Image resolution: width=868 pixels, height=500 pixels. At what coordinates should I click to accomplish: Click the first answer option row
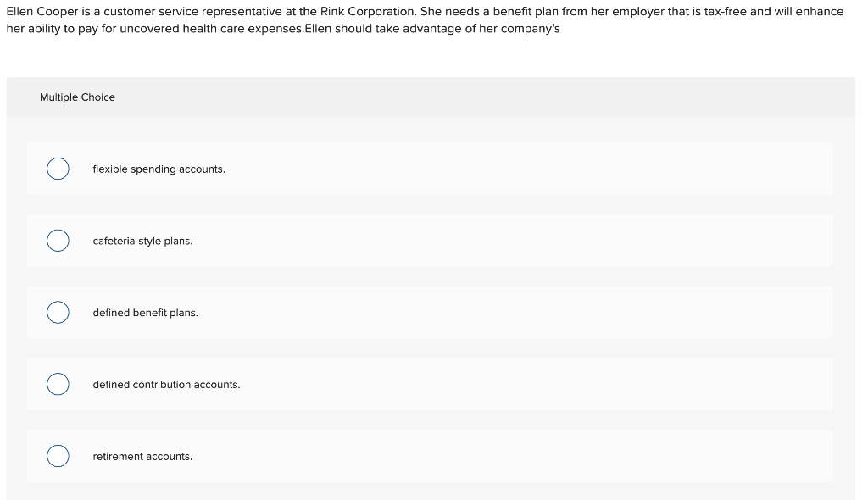(430, 169)
